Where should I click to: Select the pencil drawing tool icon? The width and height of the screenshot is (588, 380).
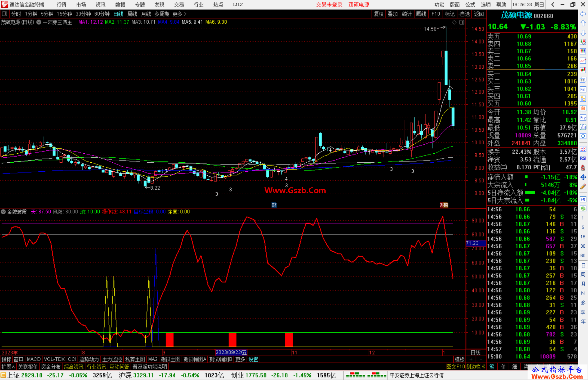[x=583, y=187]
